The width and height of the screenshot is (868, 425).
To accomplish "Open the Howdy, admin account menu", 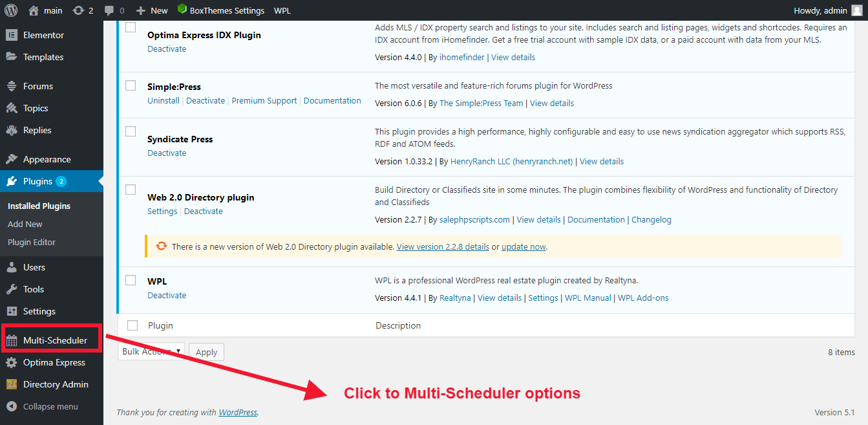I will pyautogui.click(x=828, y=10).
